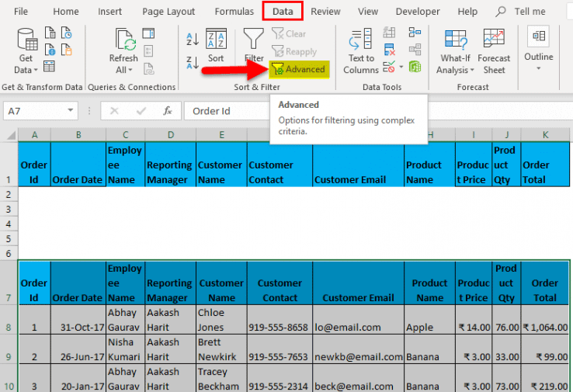This screenshot has width=573, height=392.
Task: Click the Name Box showing A7
Action: click(x=36, y=111)
